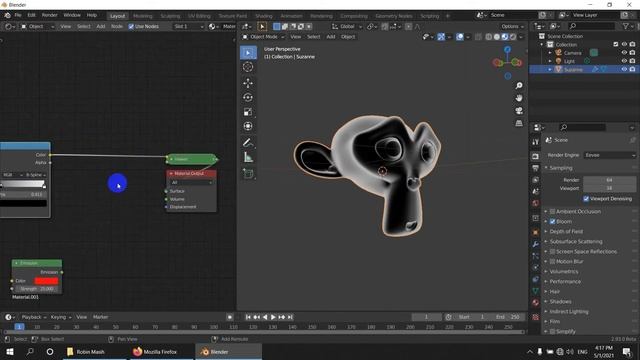640x360 pixels.
Task: Enable the Ambient Occlusion checkbox
Action: 552,211
